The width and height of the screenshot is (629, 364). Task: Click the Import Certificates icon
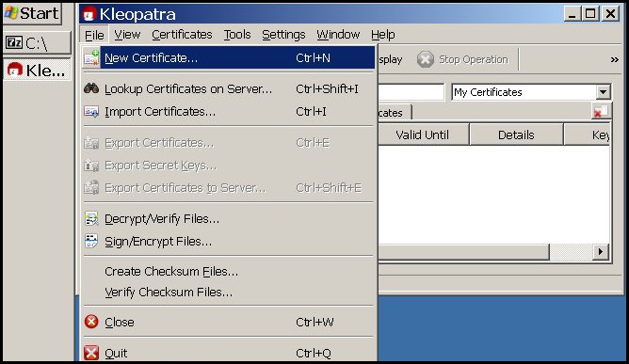pyautogui.click(x=91, y=111)
